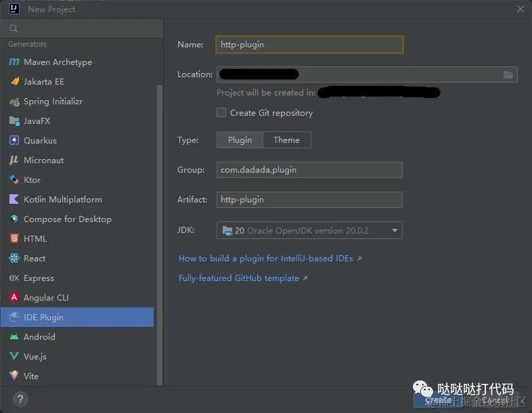The image size is (532, 413).
Task: Click the IDE Plugin icon
Action: tap(14, 317)
